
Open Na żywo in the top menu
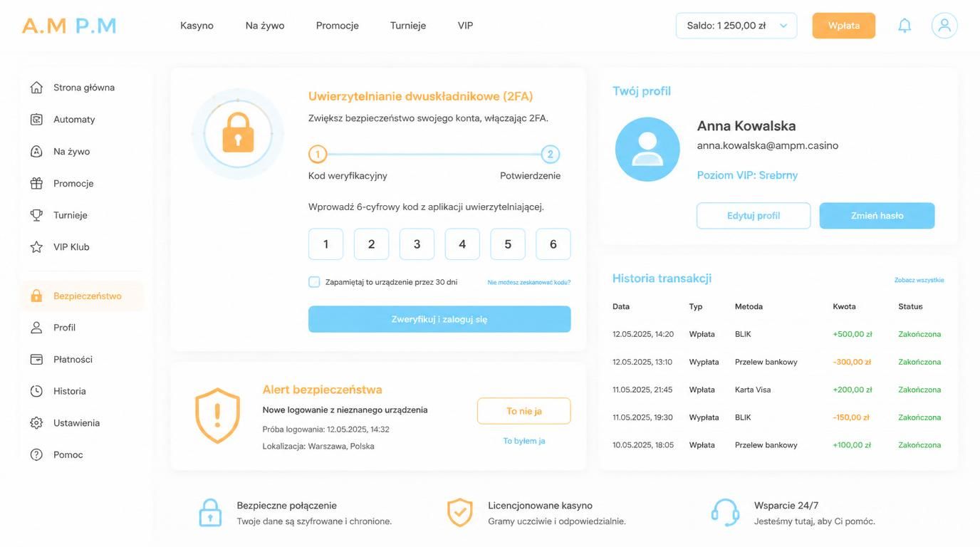tap(265, 26)
